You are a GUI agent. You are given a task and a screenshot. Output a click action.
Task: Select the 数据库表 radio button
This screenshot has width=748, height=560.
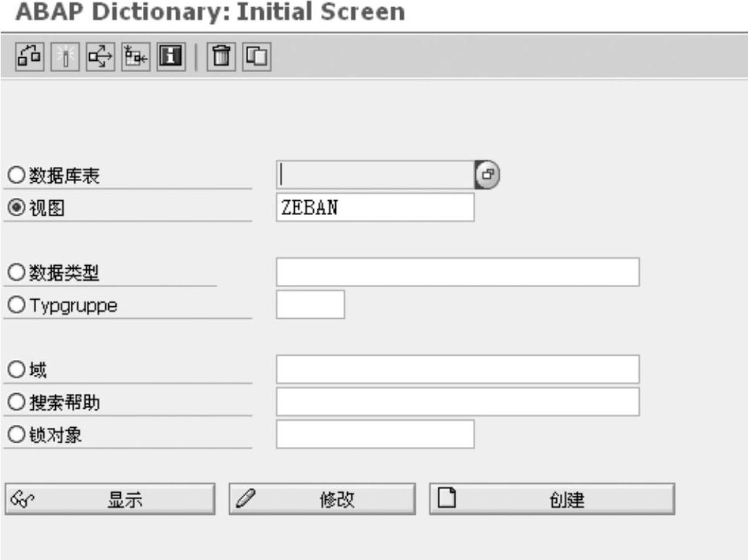(16, 175)
